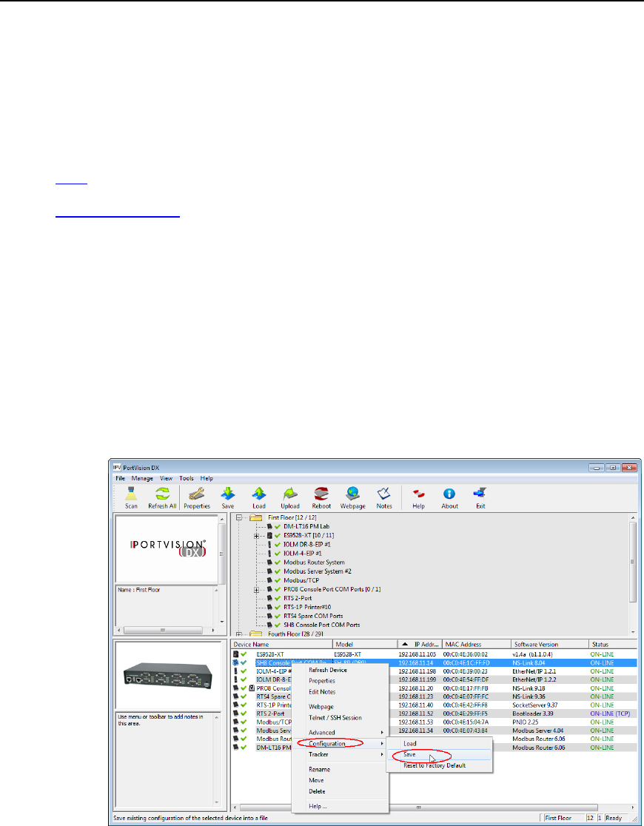Expand the PRO8 Console Port COM Ports node
This screenshot has width=644, height=826.
pyautogui.click(x=257, y=589)
